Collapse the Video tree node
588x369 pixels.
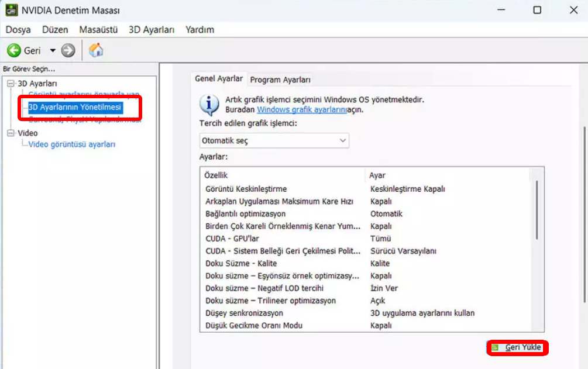[10, 133]
